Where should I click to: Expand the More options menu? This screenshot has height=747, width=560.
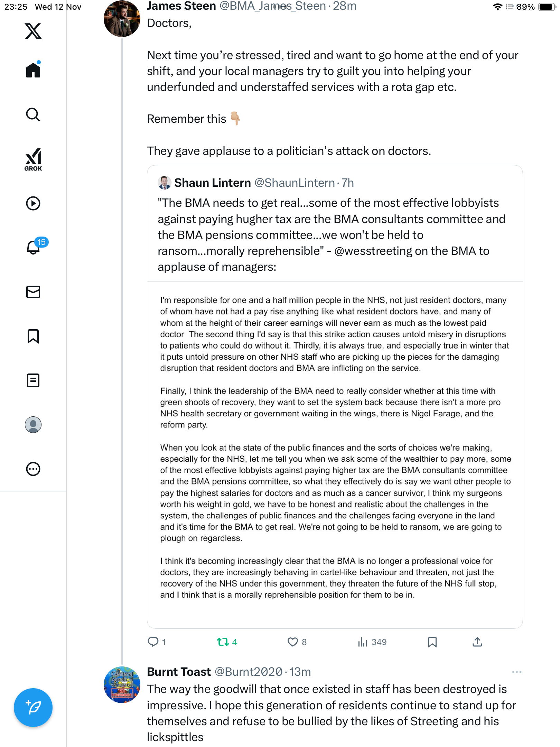tap(33, 469)
